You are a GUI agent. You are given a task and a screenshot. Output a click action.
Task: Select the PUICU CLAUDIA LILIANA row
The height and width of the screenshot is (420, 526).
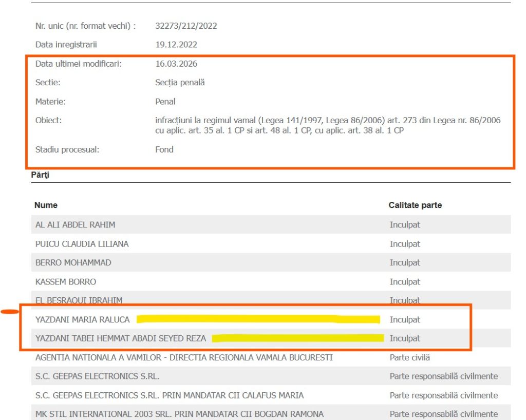(271, 244)
